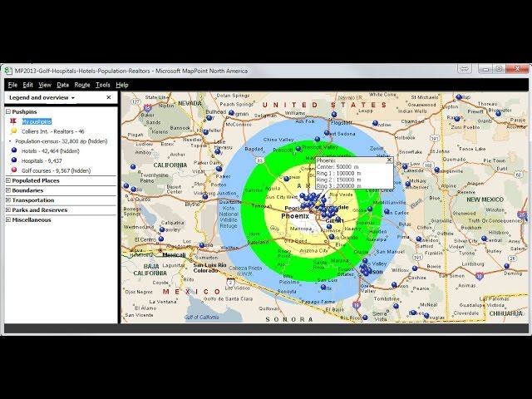Screen dimensions: 532x399
Task: Click the hospital pushpin near Blythe
Action: [205, 196]
